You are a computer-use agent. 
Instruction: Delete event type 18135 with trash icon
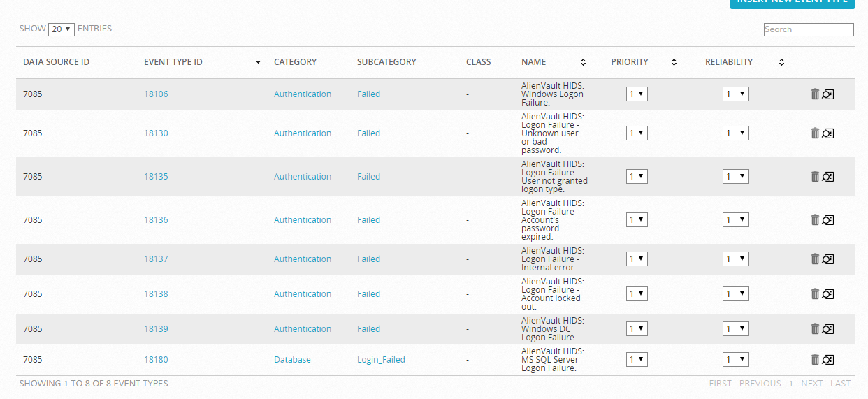click(x=815, y=176)
